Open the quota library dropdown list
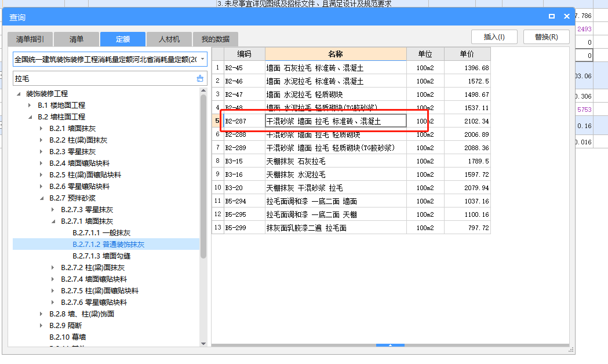The height and width of the screenshot is (364, 608). point(202,60)
